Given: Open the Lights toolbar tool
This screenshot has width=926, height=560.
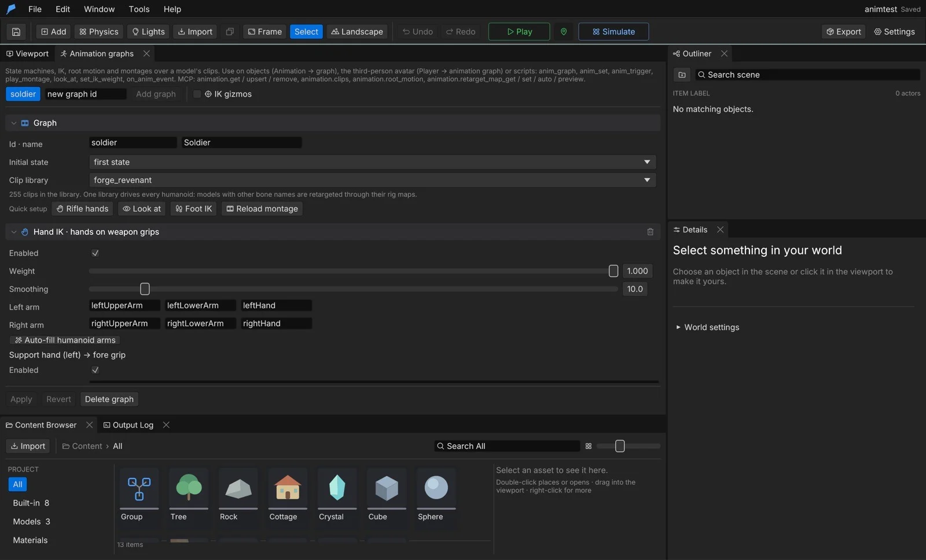Looking at the screenshot, I should tap(148, 32).
